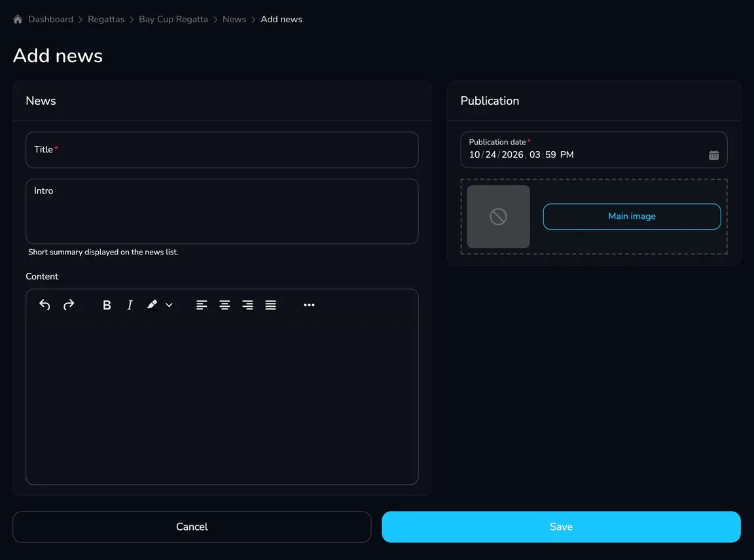
Task: Click the Redo icon in editor toolbar
Action: point(69,305)
